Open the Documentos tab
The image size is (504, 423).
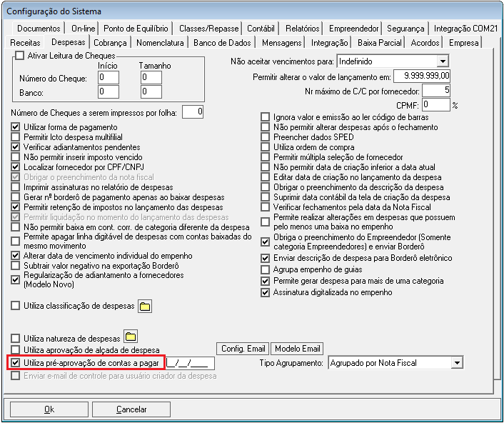coord(39,29)
